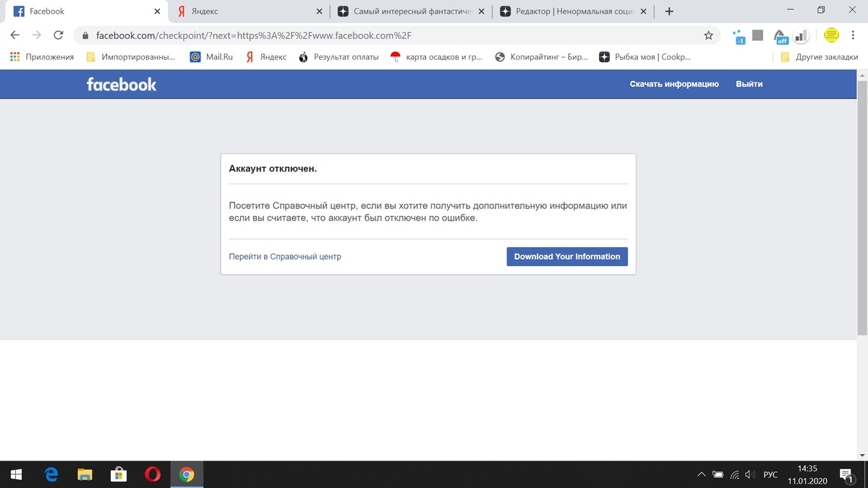
Task: Open the Результат оплаты bookmark
Action: [339, 56]
